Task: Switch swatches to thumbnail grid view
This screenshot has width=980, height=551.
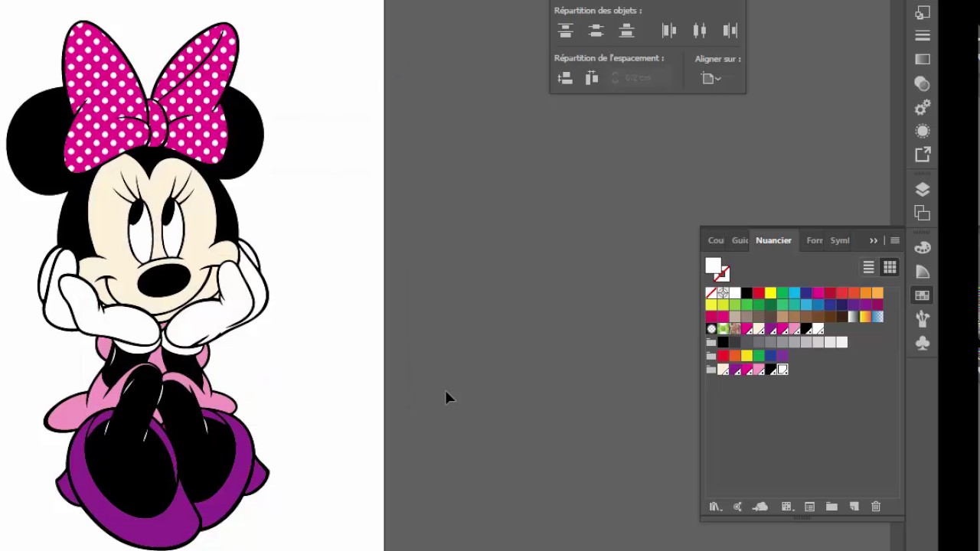Action: click(x=890, y=267)
